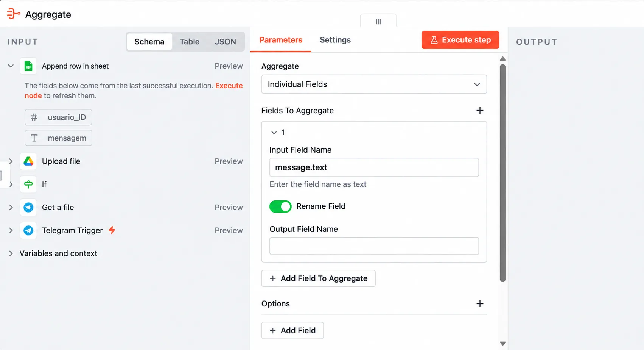Collapse field item 1 chevron
The height and width of the screenshot is (350, 644).
click(274, 133)
